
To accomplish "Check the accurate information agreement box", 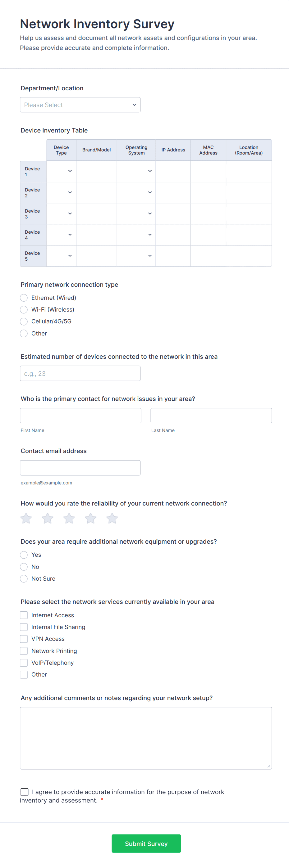I will 25,792.
